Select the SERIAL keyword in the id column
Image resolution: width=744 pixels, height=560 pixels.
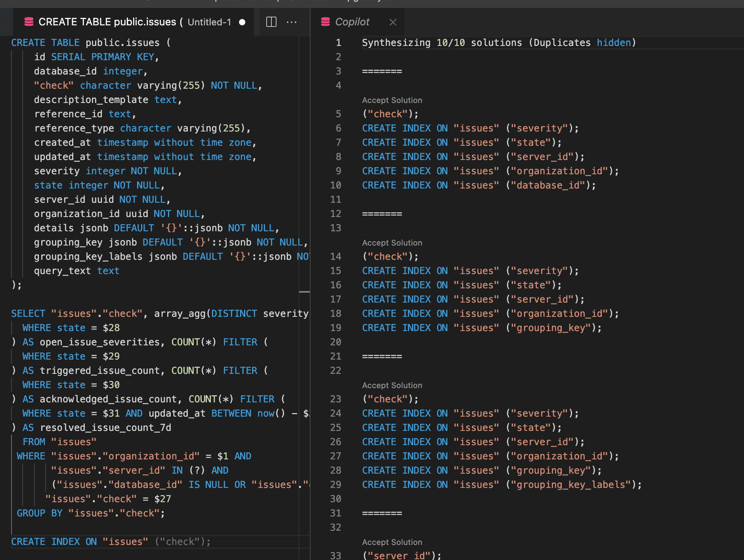[68, 57]
